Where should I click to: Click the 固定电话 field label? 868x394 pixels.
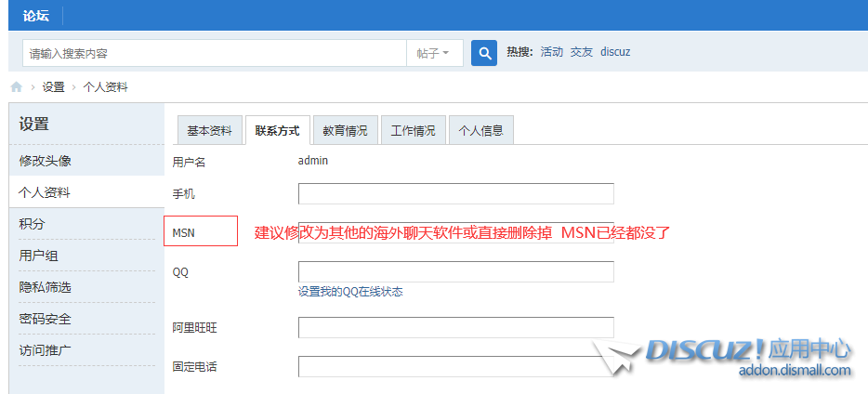coord(194,366)
